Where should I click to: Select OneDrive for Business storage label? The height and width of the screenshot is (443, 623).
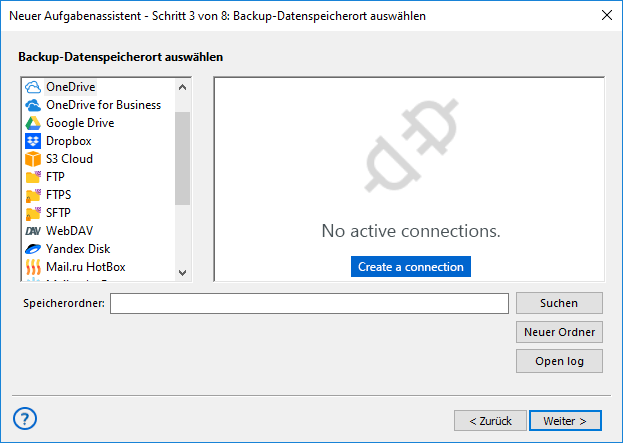104,105
